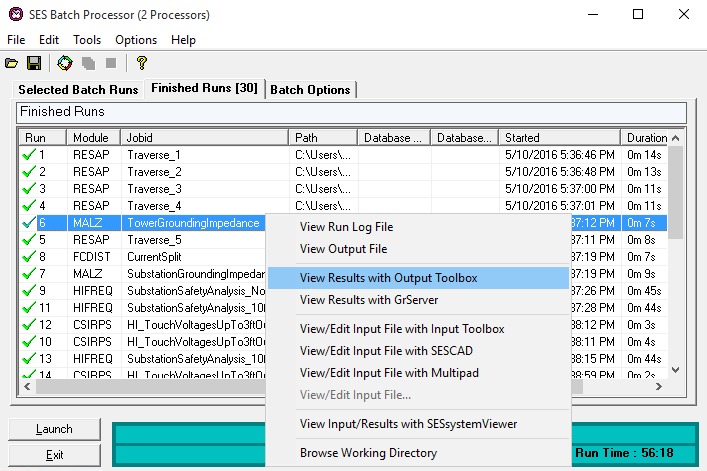Click the green checkmark of run 5
The image size is (707, 471).
(28, 240)
